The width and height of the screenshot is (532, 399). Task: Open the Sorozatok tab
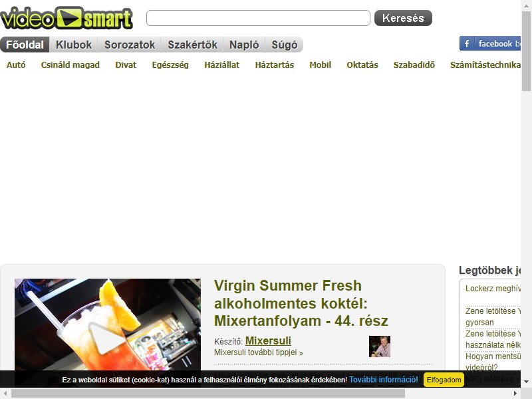[x=130, y=45]
